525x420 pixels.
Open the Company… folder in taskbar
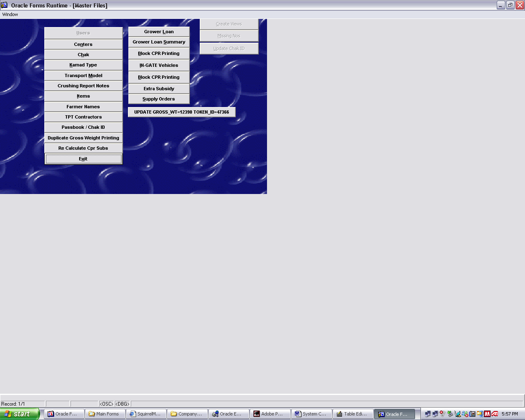[x=187, y=414]
